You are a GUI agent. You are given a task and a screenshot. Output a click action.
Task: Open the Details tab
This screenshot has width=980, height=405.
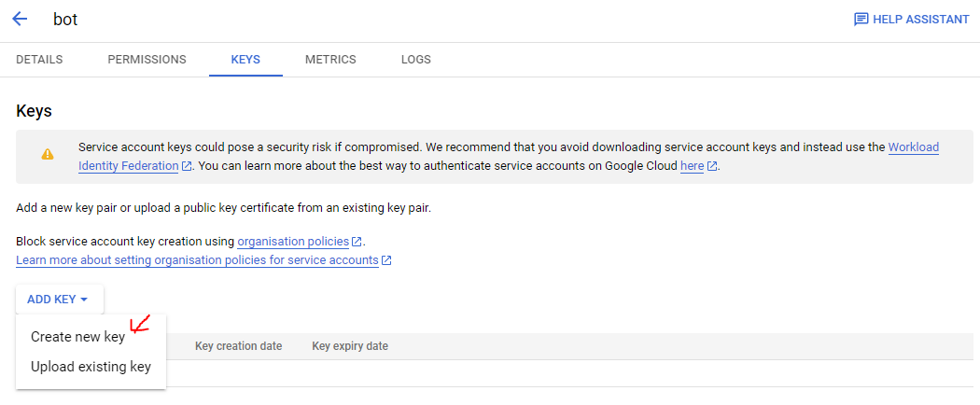(39, 60)
